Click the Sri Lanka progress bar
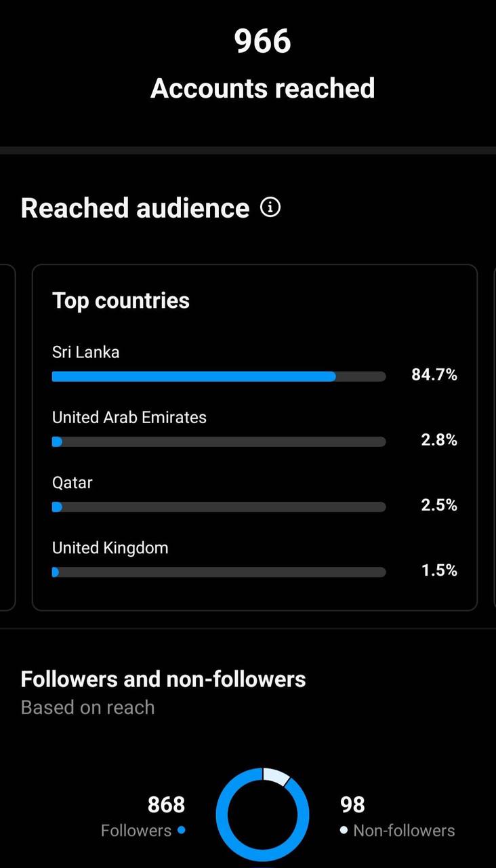 [x=218, y=376]
